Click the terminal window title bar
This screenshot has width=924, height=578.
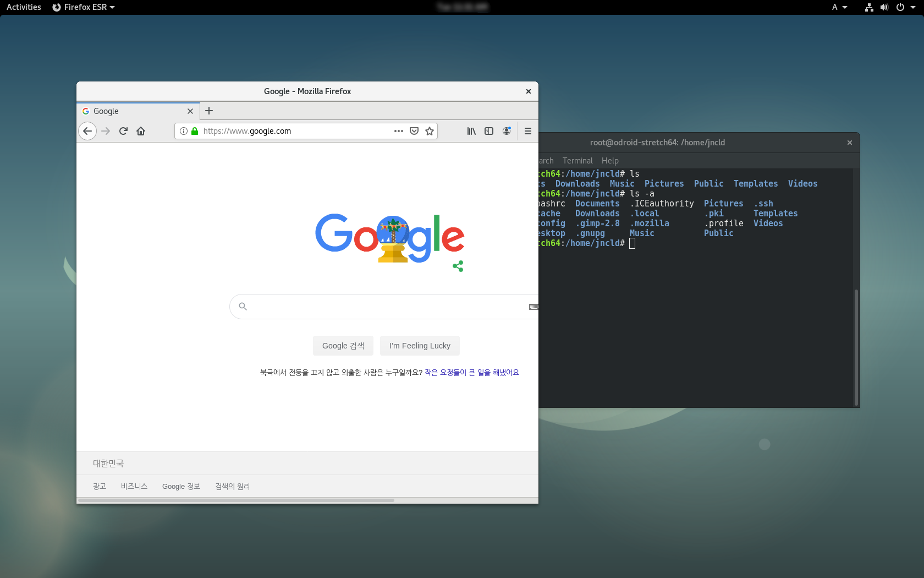(x=699, y=143)
